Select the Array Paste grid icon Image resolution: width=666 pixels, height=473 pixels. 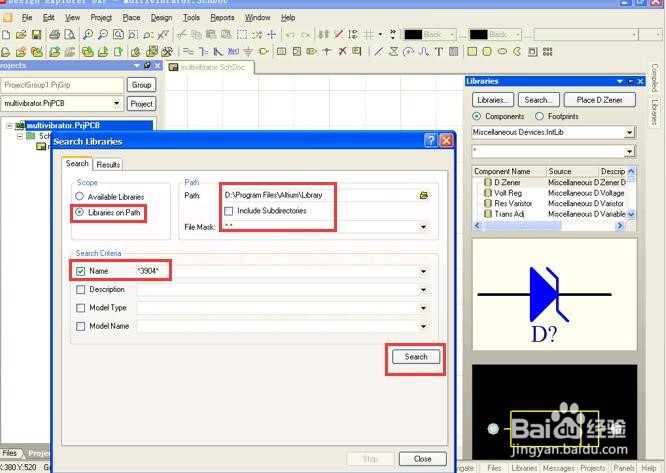547,52
